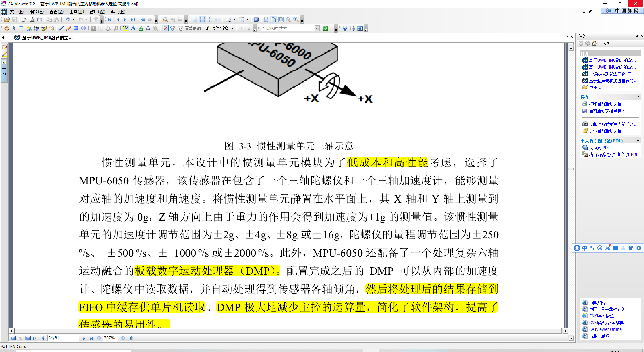Image resolution: width=644 pixels, height=352 pixels.
Task: Select the Hand tool in the toolbar
Action: tap(7, 28)
